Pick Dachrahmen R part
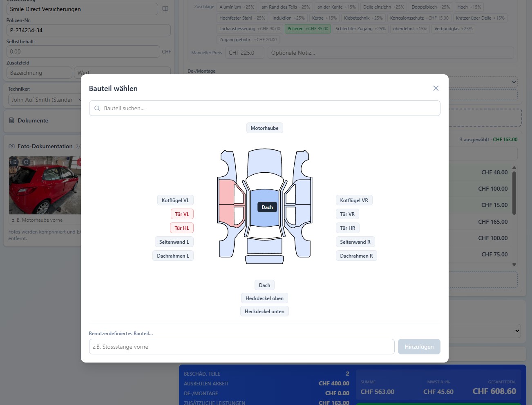Image resolution: width=532 pixels, height=405 pixels. pos(356,256)
